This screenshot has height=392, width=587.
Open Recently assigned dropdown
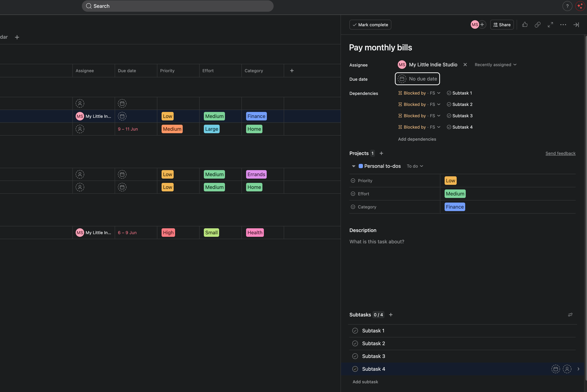point(495,65)
